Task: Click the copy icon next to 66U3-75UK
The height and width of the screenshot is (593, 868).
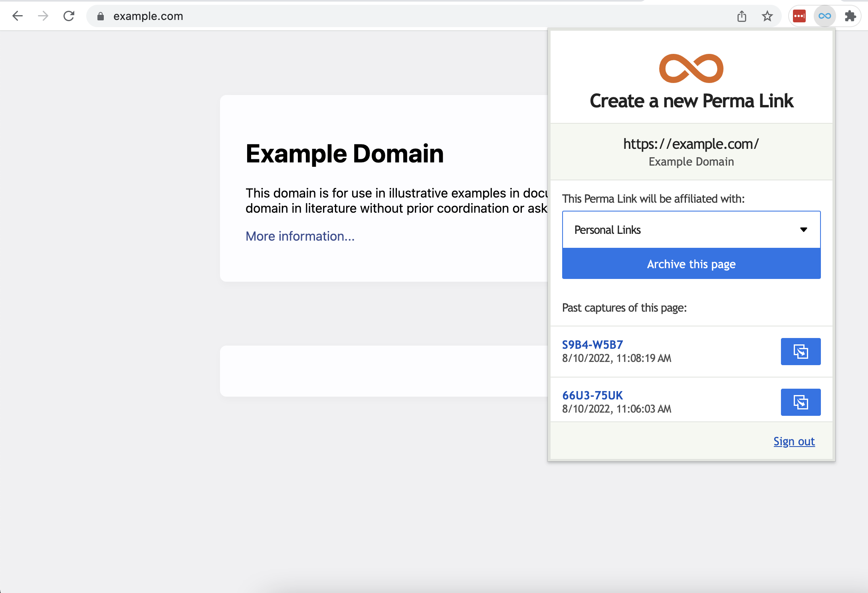Action: point(801,402)
